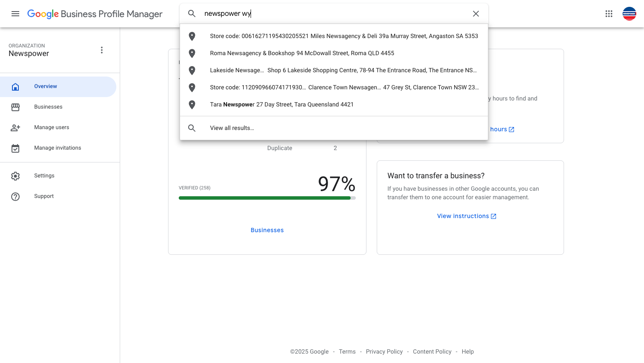Click inside the search input field

click(x=334, y=14)
